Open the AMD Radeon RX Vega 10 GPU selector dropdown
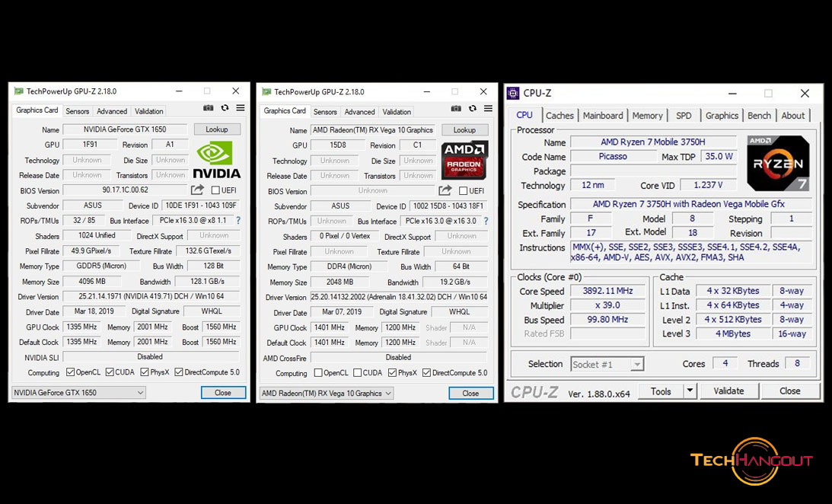 327,393
